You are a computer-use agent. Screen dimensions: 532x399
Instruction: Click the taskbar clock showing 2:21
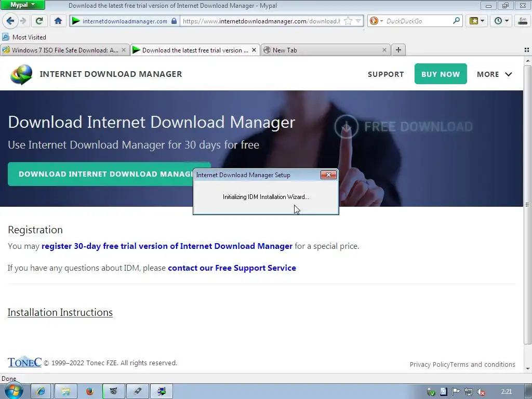(506, 392)
